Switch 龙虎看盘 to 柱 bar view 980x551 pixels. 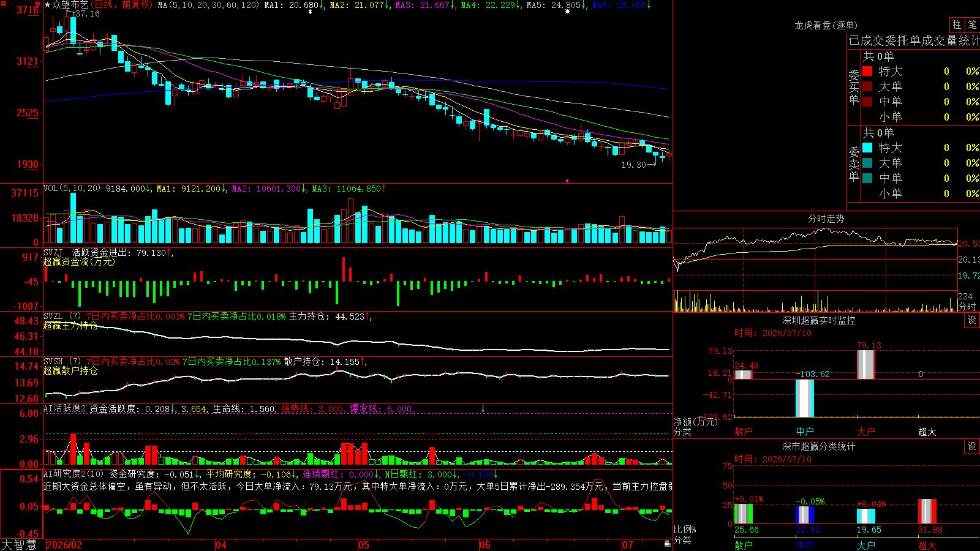tap(957, 25)
